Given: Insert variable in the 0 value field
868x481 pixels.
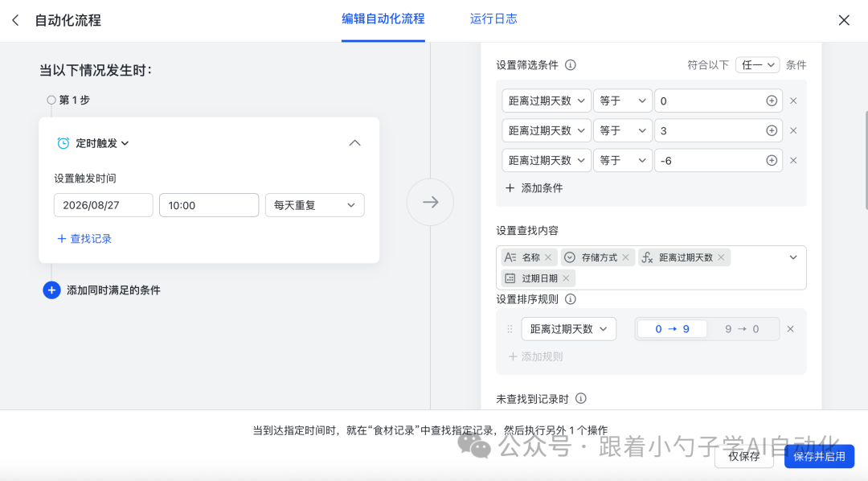Looking at the screenshot, I should tap(772, 101).
